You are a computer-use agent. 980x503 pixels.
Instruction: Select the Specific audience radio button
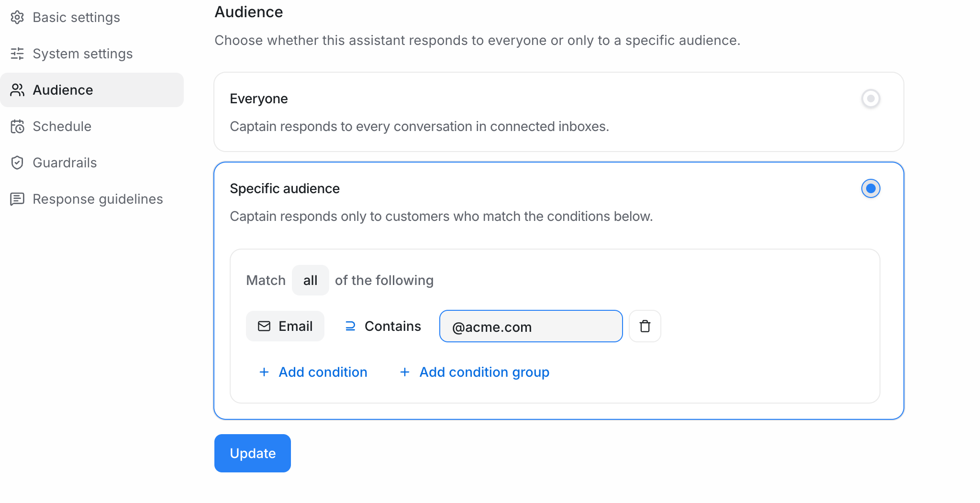click(871, 188)
